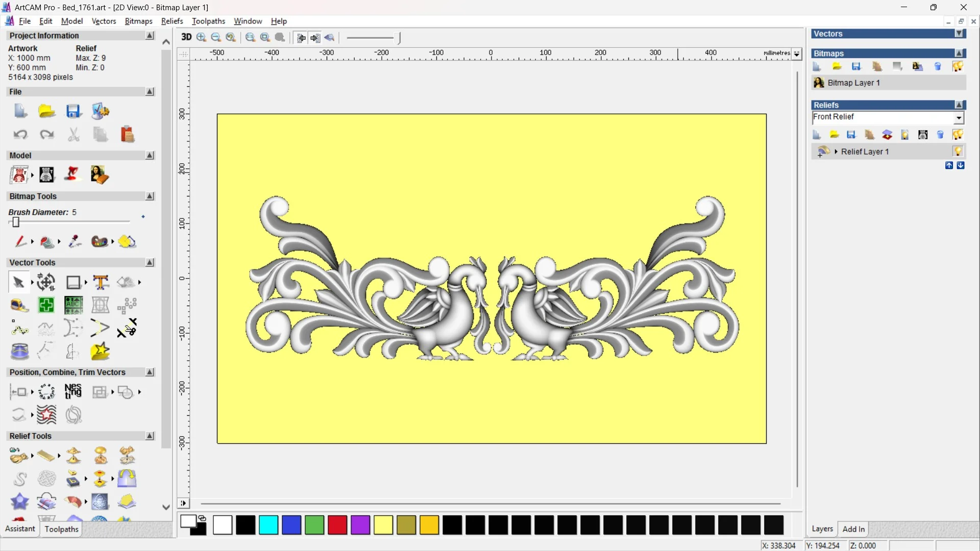Open the Add In tab

853,529
